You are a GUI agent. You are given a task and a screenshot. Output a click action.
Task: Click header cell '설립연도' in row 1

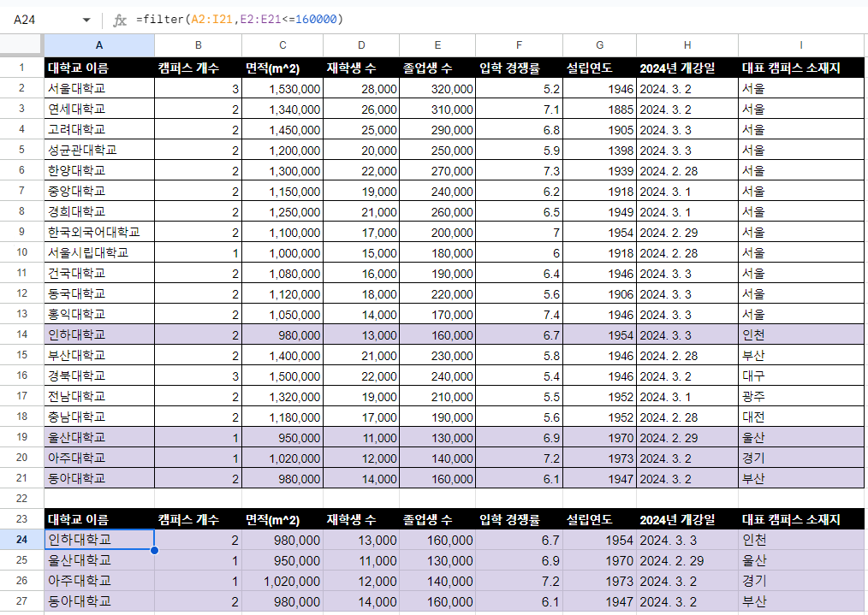(599, 68)
